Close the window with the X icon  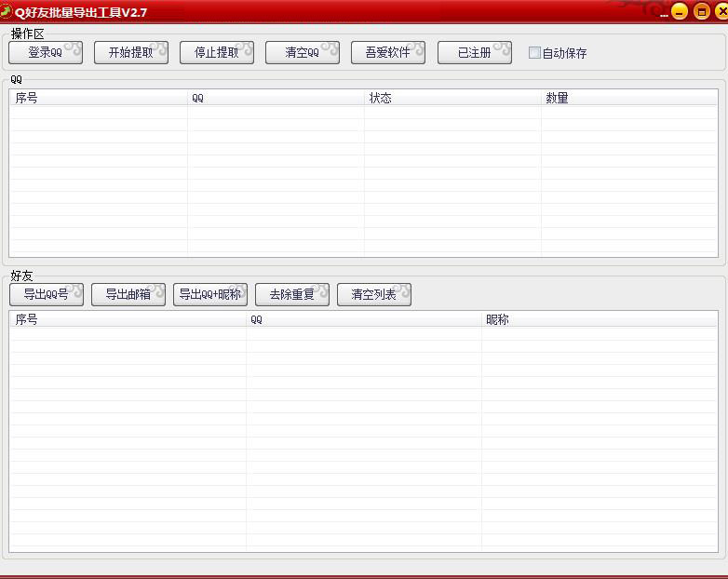point(722,11)
